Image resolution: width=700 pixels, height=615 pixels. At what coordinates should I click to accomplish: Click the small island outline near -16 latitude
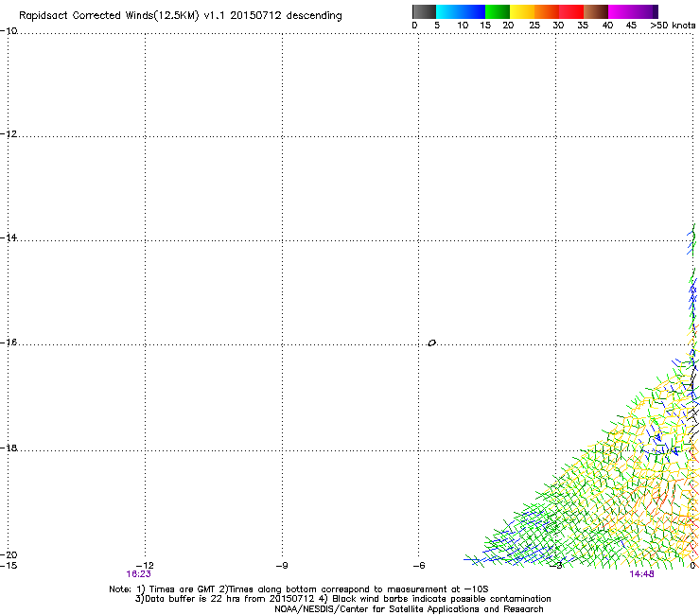click(x=431, y=343)
